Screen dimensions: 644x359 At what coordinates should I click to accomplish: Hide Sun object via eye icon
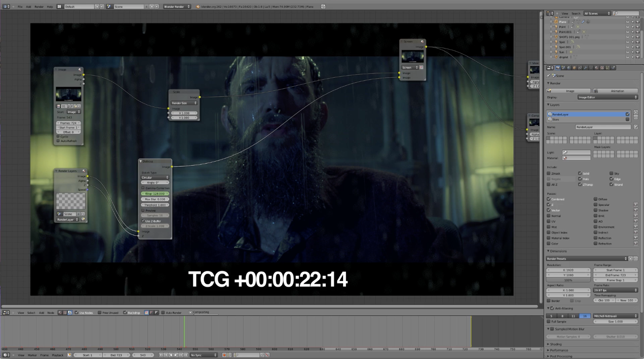[x=628, y=52]
